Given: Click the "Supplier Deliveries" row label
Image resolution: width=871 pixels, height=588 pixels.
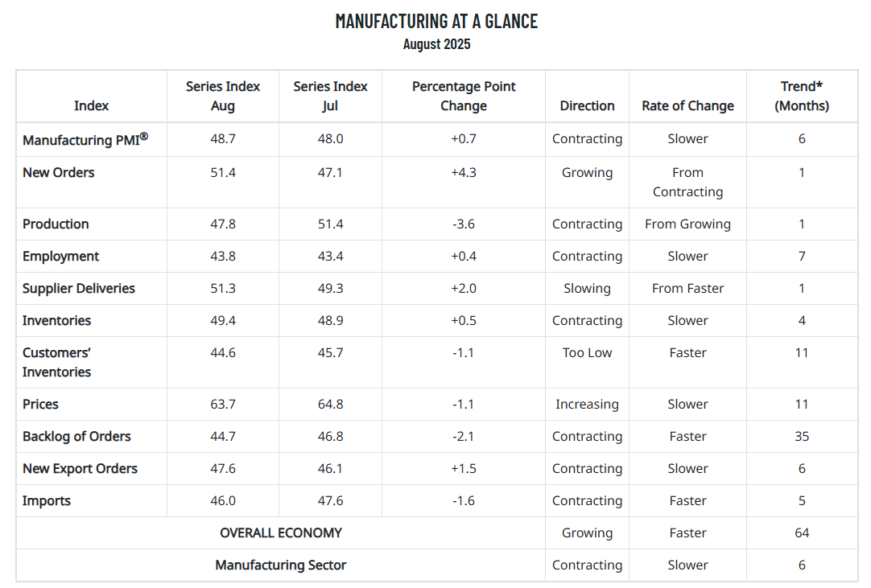Looking at the screenshot, I should point(79,288).
